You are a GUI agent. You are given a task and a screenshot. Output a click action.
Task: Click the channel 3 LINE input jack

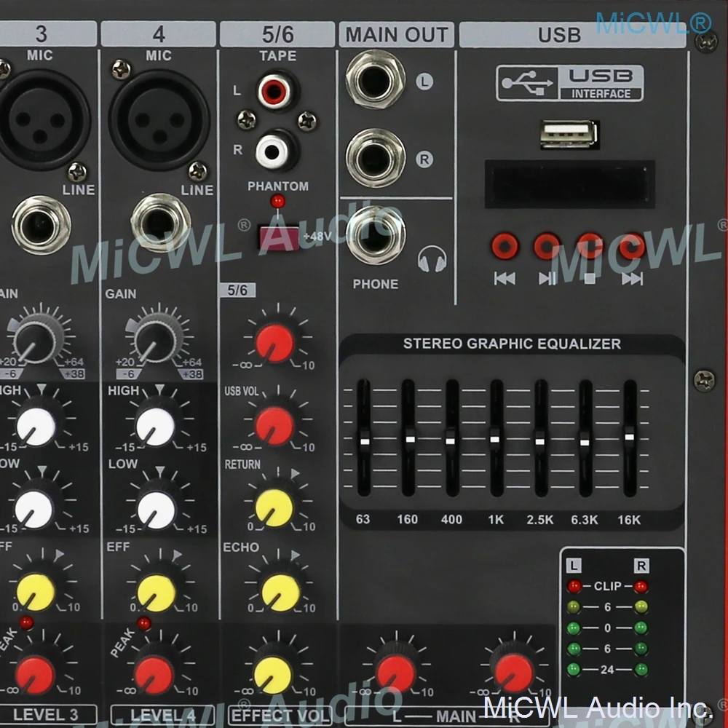coord(41,225)
